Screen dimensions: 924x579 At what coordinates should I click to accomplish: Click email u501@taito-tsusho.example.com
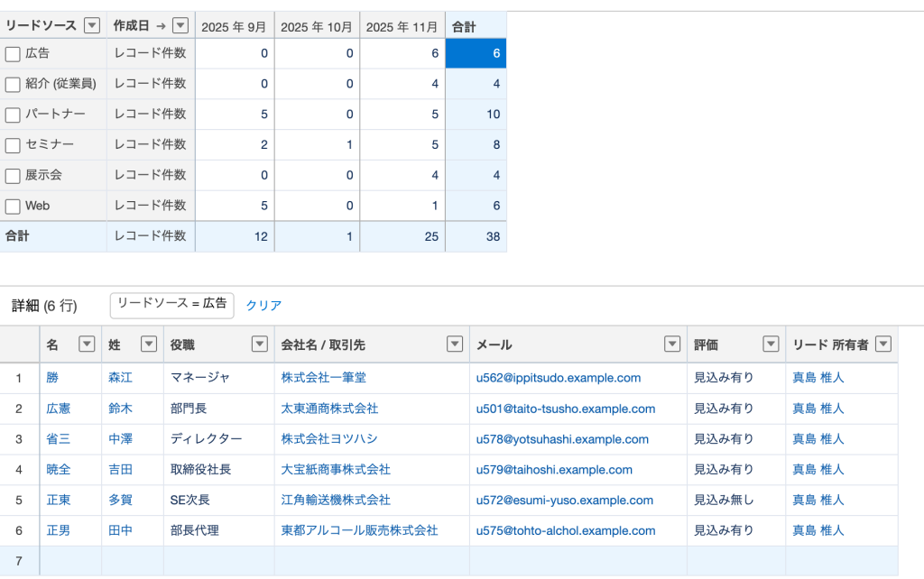click(565, 409)
